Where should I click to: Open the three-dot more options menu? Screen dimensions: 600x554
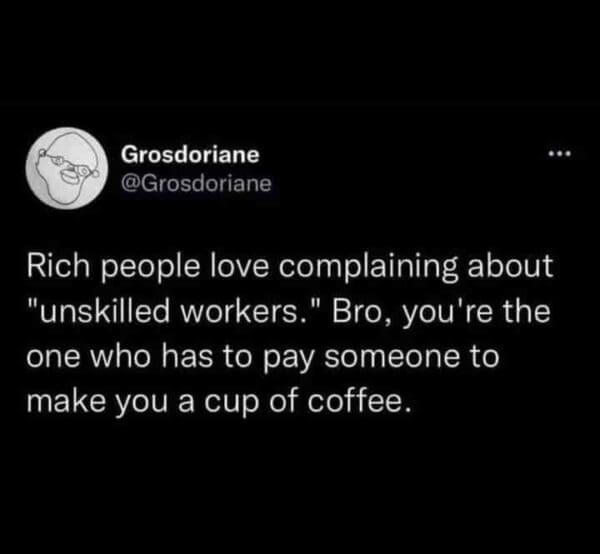click(x=559, y=155)
